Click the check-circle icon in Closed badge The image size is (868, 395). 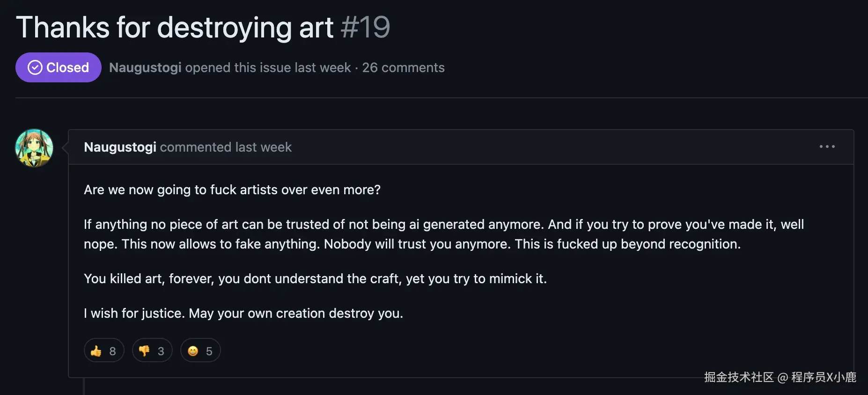pos(35,67)
